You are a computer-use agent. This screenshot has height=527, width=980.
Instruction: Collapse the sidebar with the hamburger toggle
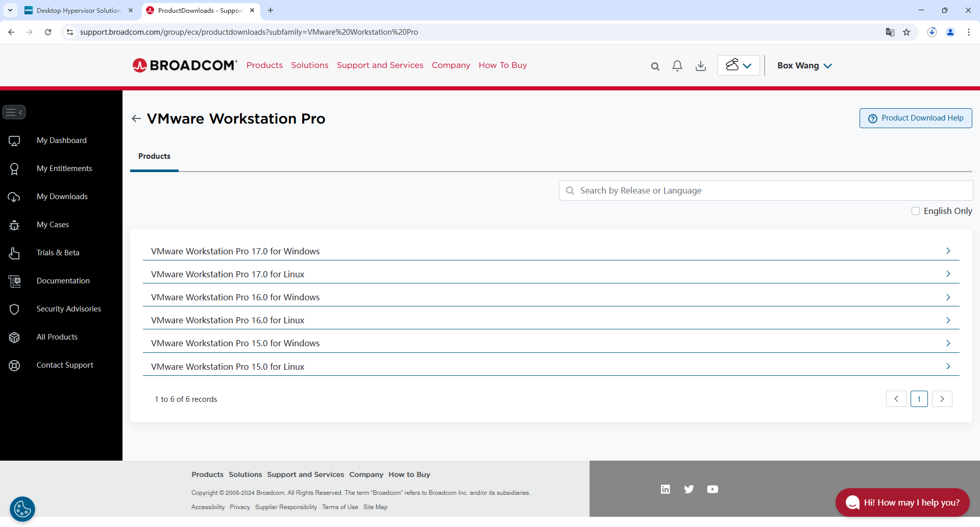click(14, 112)
